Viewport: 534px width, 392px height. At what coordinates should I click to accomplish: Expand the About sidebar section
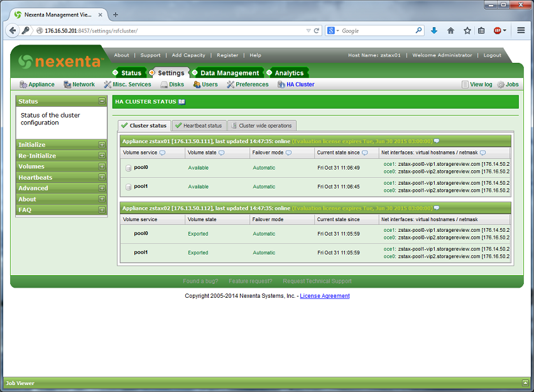click(102, 199)
